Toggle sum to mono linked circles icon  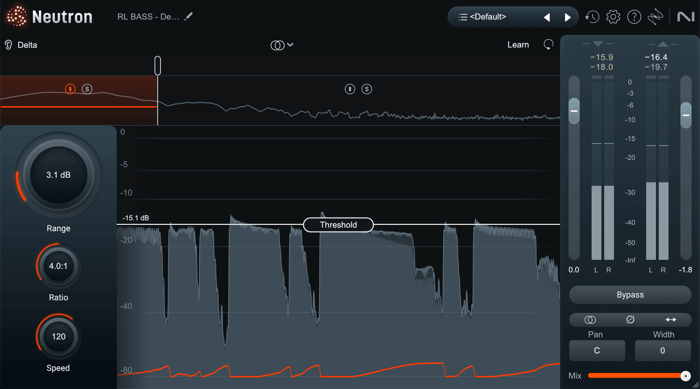tap(590, 320)
